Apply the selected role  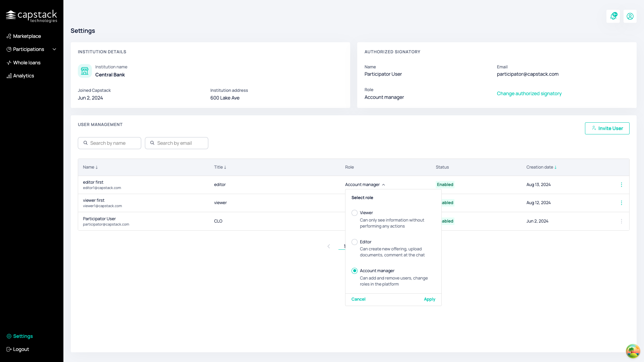click(x=429, y=299)
